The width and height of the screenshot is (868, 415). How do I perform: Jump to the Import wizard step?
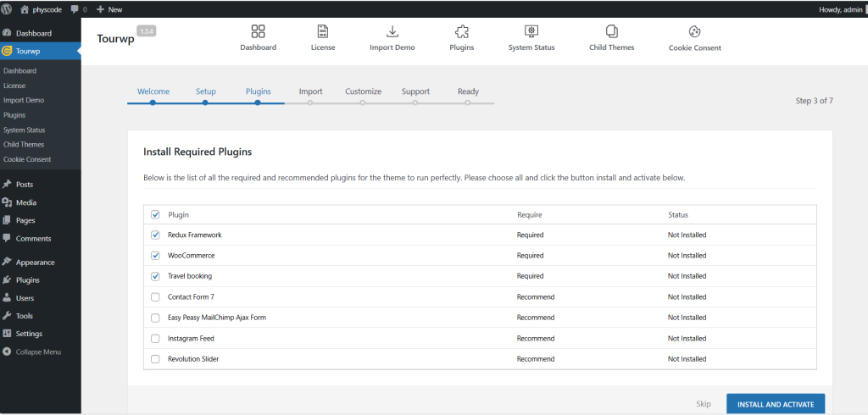coord(310,91)
